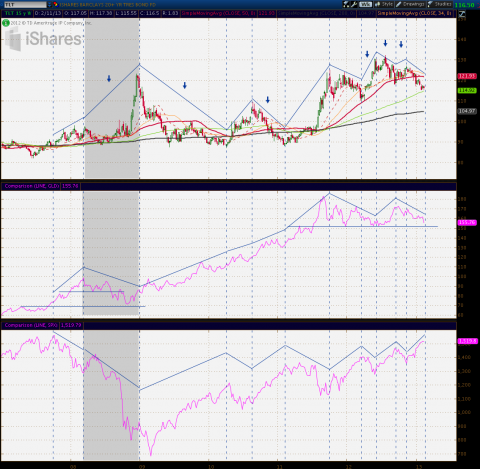
Task: Click the blue arrow above the 2012 peak
Action: [x=385, y=43]
